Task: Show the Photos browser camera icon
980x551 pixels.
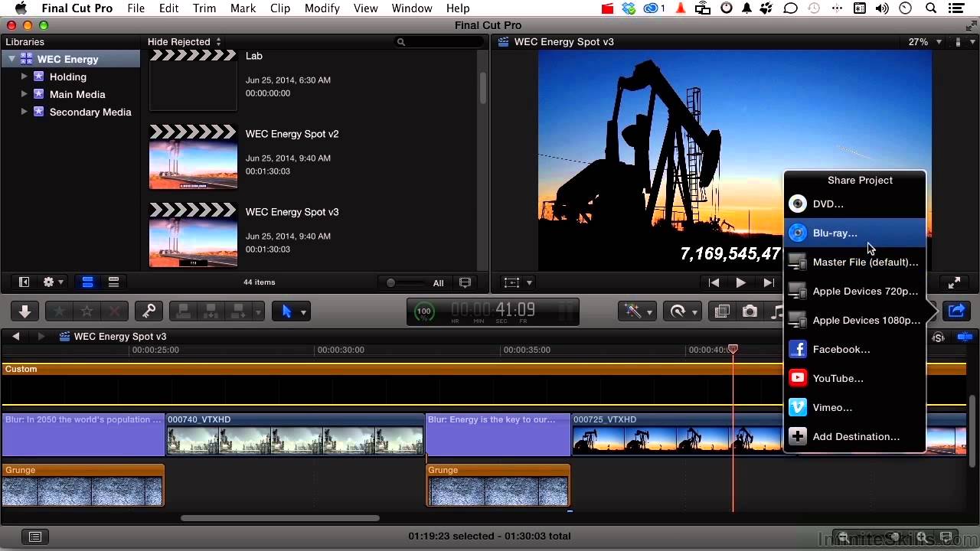Action: pyautogui.click(x=750, y=311)
